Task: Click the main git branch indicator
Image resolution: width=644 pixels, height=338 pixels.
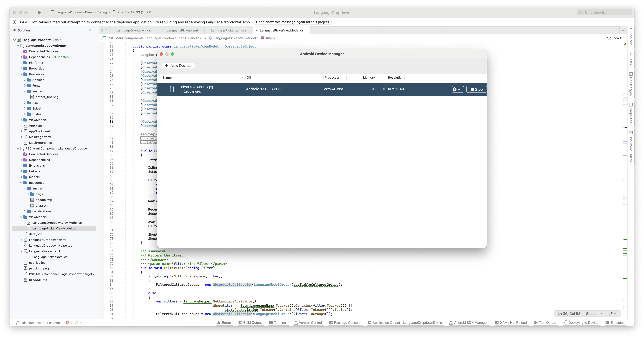Action: coord(21,323)
